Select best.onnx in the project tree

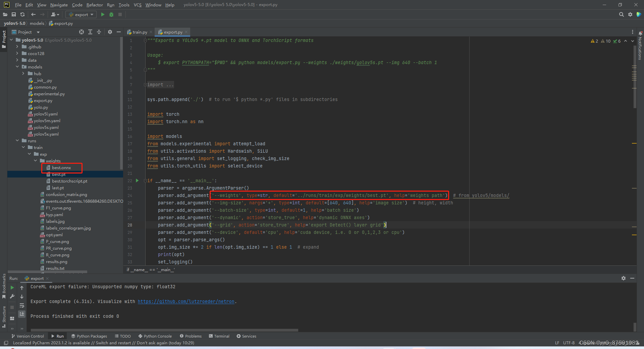61,167
